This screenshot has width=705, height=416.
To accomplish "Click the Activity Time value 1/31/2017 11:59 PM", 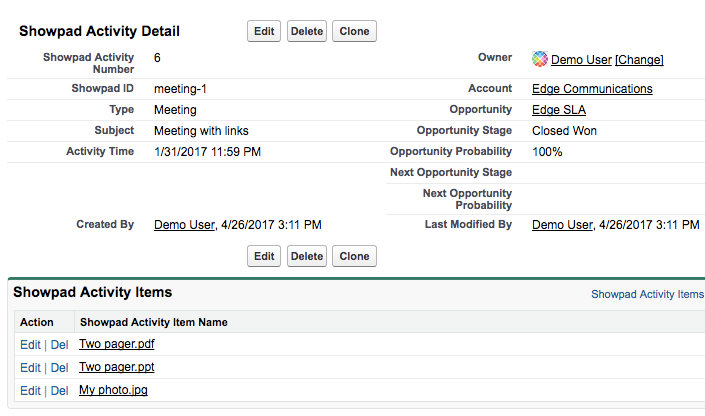I will click(207, 152).
